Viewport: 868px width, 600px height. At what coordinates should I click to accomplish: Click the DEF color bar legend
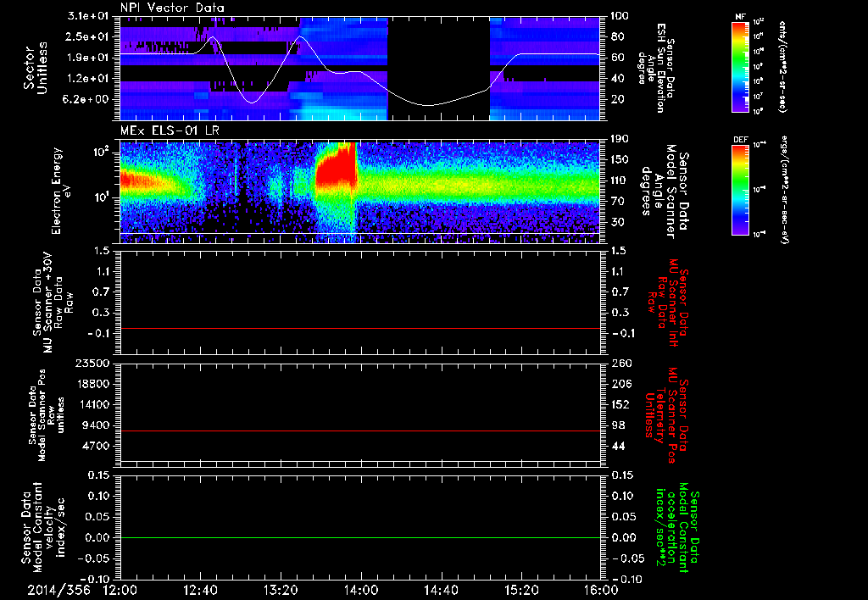tap(740, 190)
